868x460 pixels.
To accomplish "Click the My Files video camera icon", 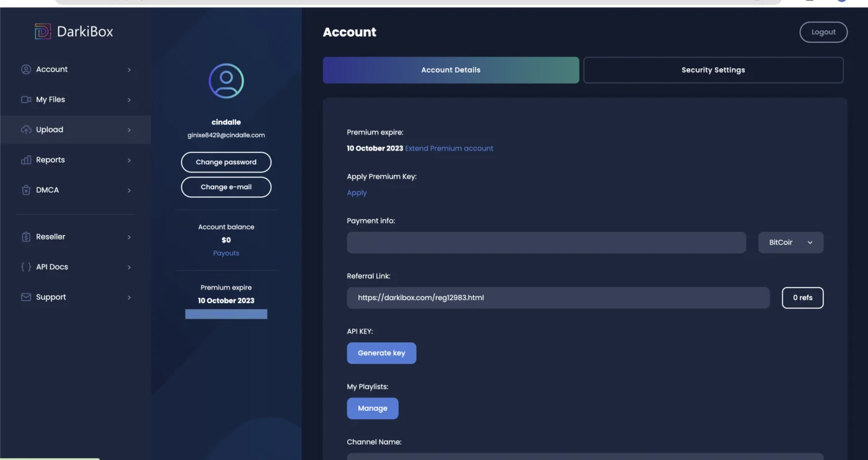I will click(x=26, y=99).
